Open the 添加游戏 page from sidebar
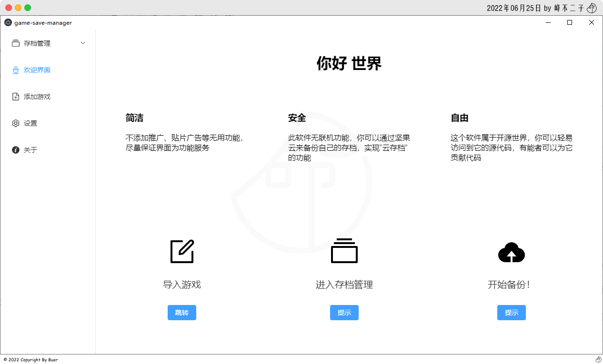Screen dimensions: 603x364 tap(36, 96)
